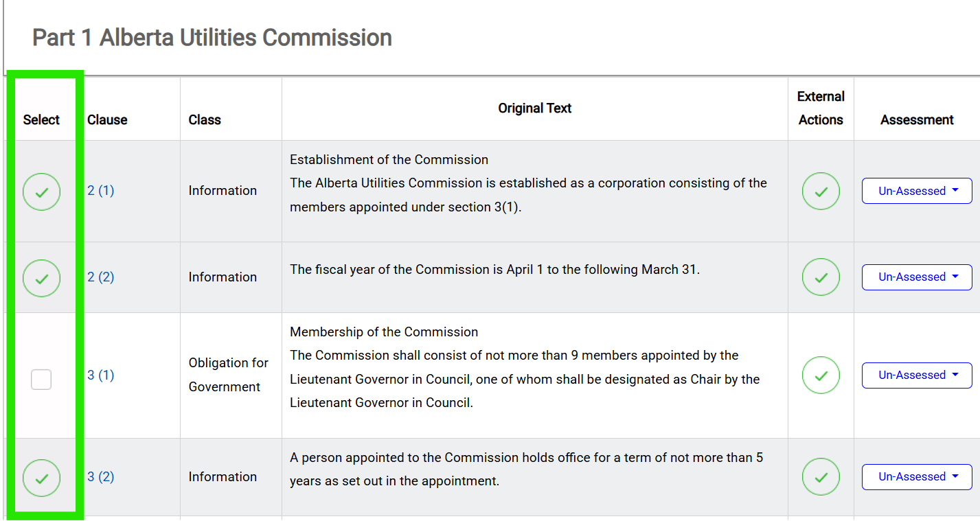Expand Un-Assessed dropdown for clause 2 (2)

click(x=917, y=277)
